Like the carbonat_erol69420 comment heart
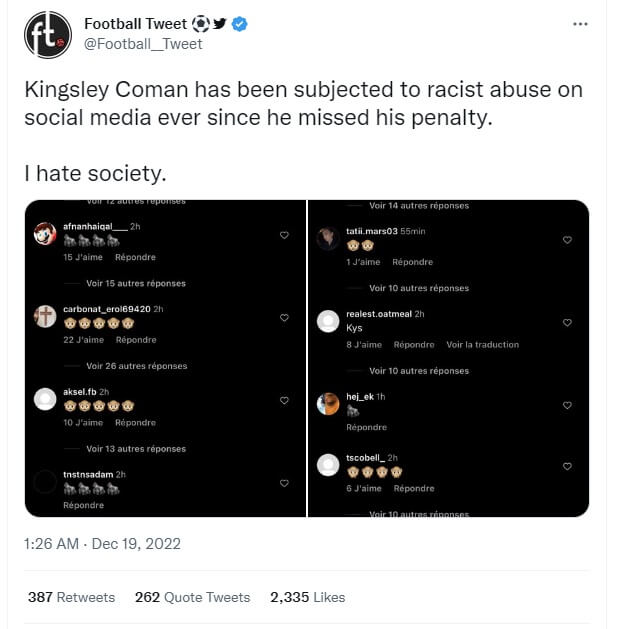 coord(284,318)
